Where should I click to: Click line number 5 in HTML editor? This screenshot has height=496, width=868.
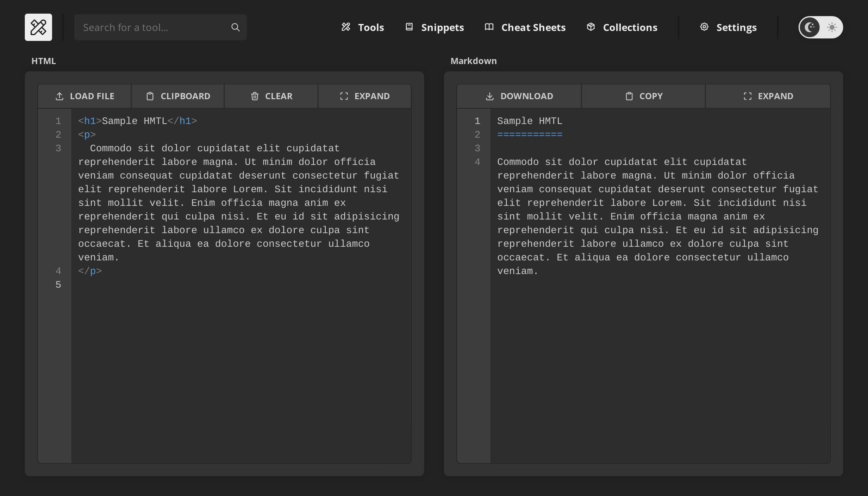(58, 285)
